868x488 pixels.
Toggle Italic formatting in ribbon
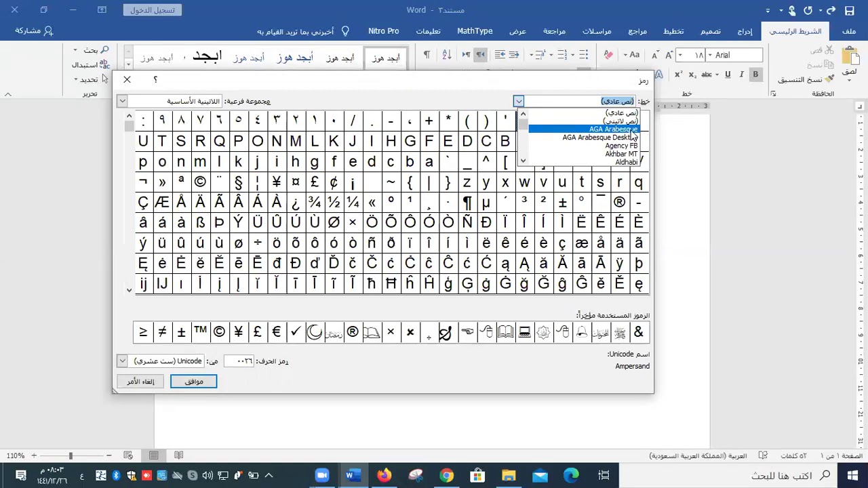[x=741, y=75]
